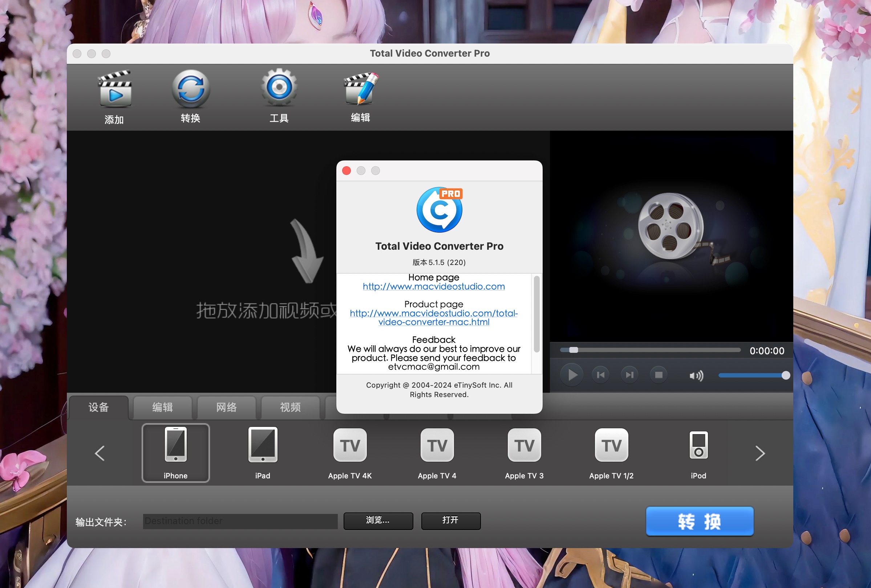
Task: Click the 版本 5.1.5 (220) version text
Action: pos(439,262)
